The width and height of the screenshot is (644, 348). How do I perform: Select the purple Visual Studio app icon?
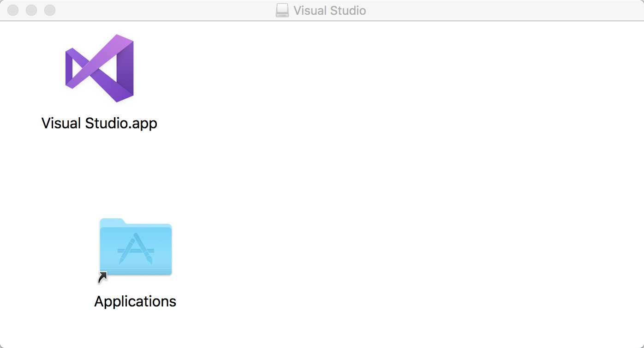pos(100,68)
